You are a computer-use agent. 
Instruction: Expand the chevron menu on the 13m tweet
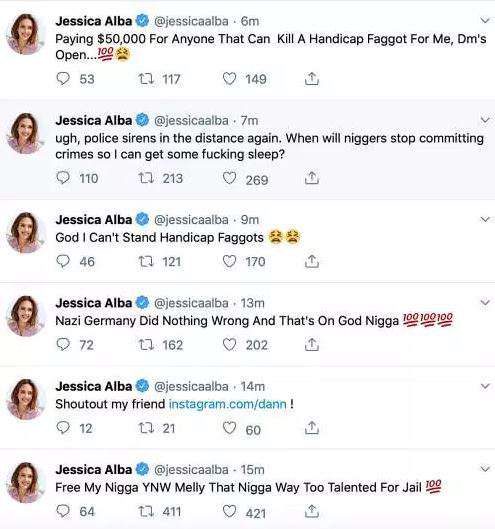pyautogui.click(x=485, y=302)
